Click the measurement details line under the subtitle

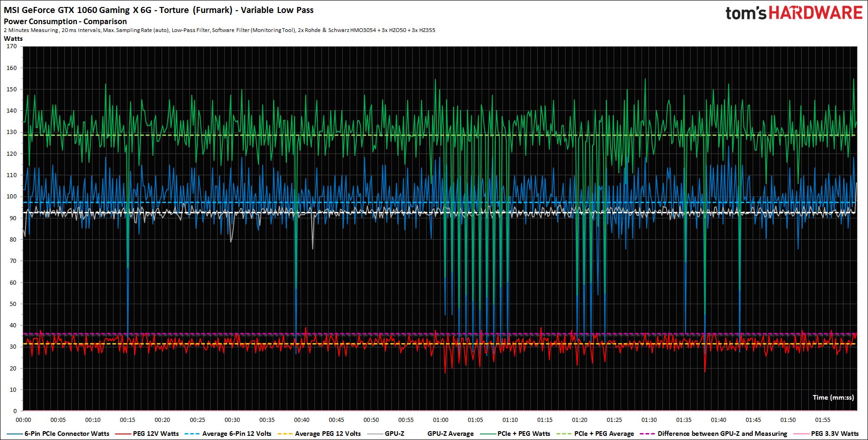click(x=220, y=30)
